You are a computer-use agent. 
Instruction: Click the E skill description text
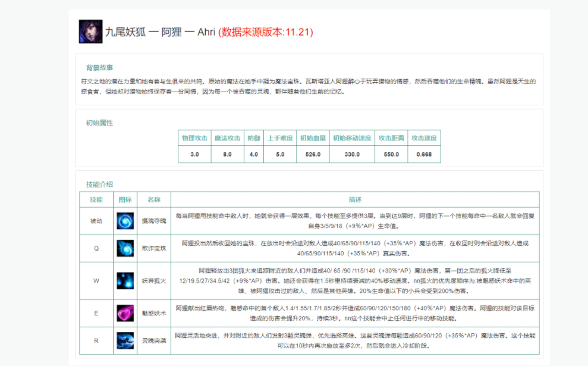point(355,314)
